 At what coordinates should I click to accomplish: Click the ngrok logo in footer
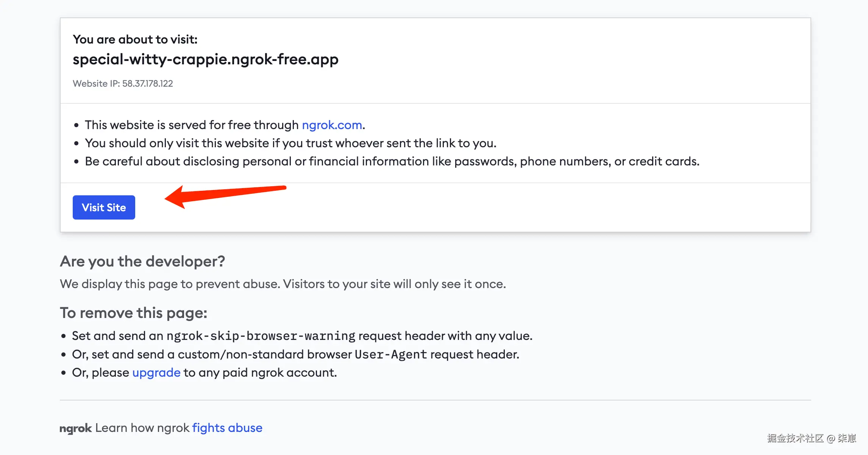click(x=75, y=428)
